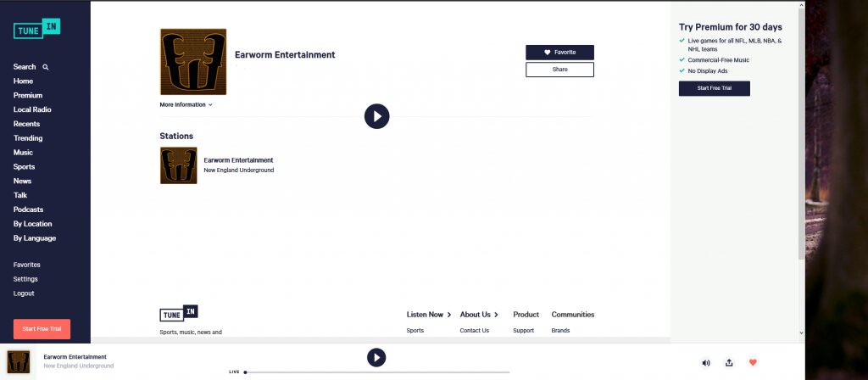Click the Stations section heading

[x=176, y=137]
